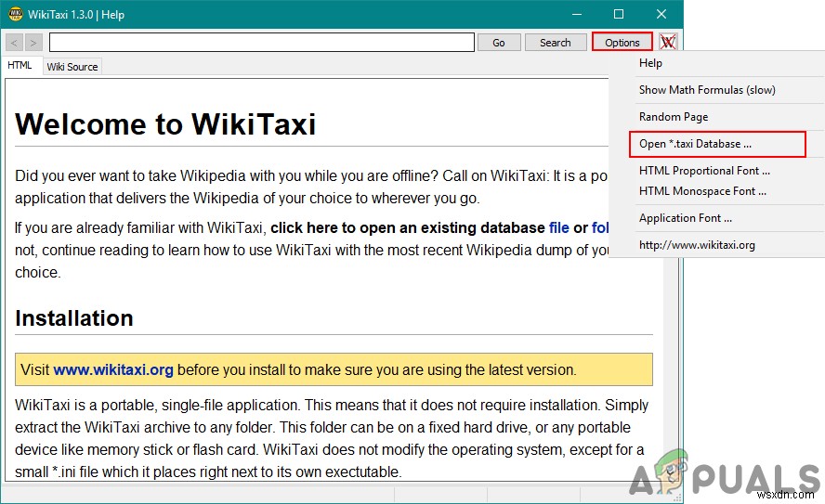Switch to the HTML tab

click(20, 66)
